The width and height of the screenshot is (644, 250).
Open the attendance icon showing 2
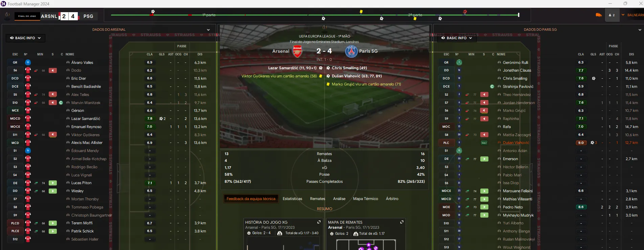(x=612, y=15)
